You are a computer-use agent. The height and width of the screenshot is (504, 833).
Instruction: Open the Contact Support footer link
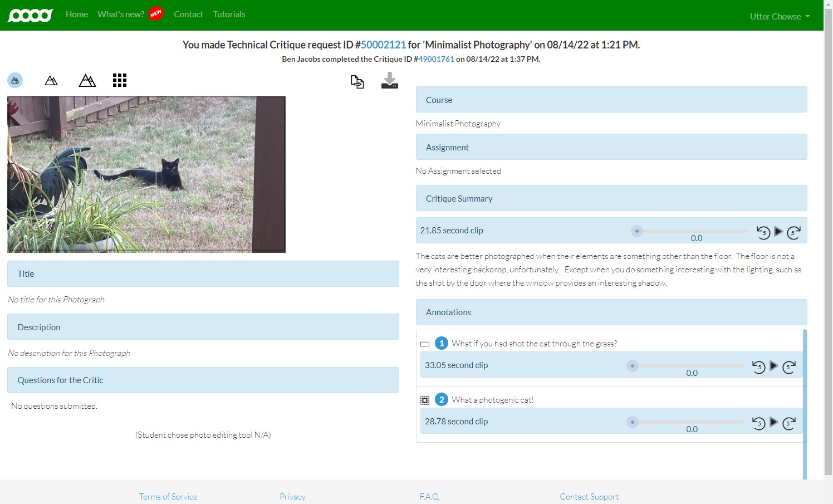point(589,496)
